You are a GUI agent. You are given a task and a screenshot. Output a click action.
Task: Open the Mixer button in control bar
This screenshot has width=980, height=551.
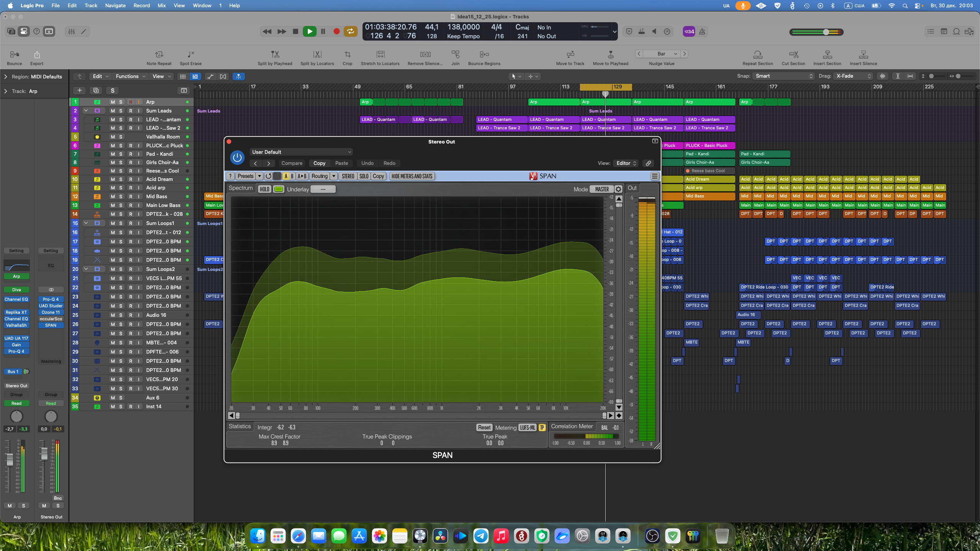[71, 31]
